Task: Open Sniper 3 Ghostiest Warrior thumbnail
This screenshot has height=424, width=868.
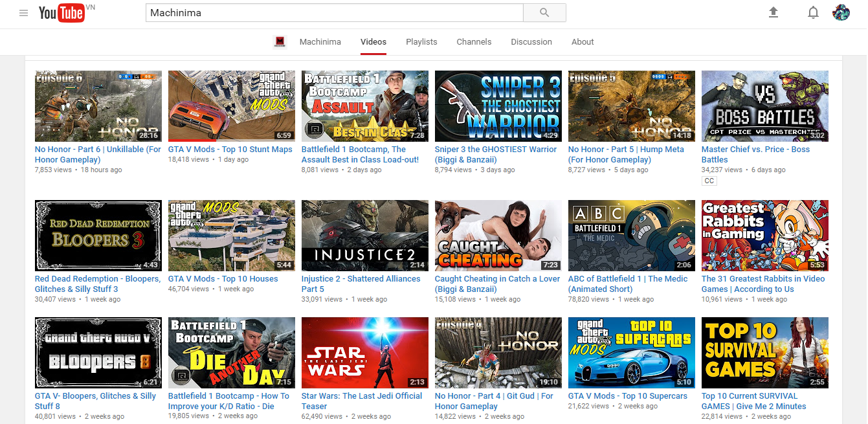Action: tap(498, 106)
